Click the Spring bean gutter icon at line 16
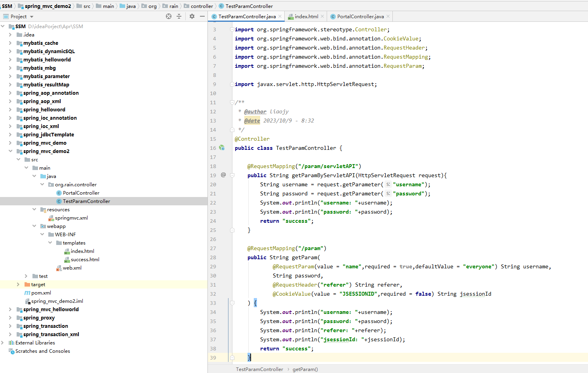The image size is (588, 373). coord(222,147)
